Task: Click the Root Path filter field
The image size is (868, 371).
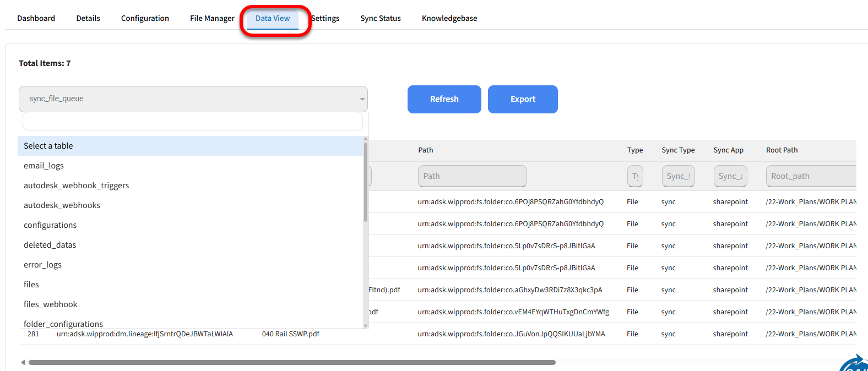Action: [811, 176]
